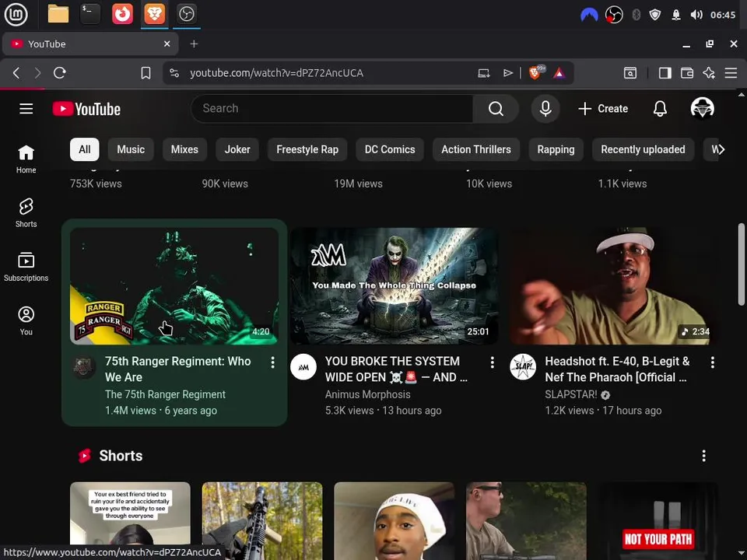Visit Animus Morphosis channel name

click(367, 394)
